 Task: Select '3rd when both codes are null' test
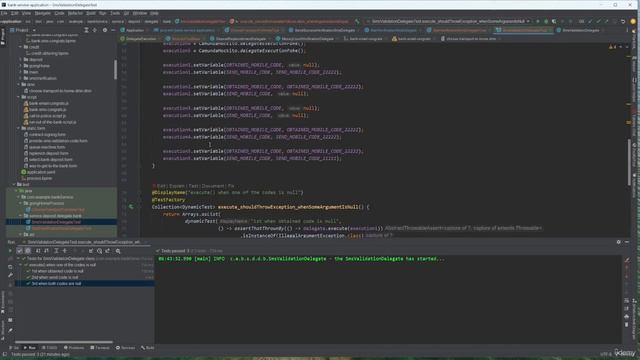(56, 283)
